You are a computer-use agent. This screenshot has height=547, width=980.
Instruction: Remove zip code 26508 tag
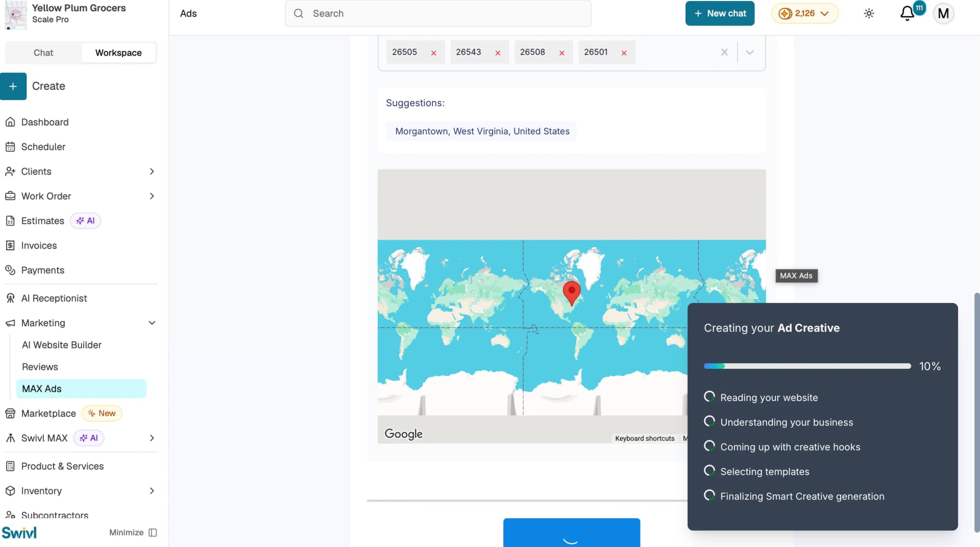pos(561,53)
